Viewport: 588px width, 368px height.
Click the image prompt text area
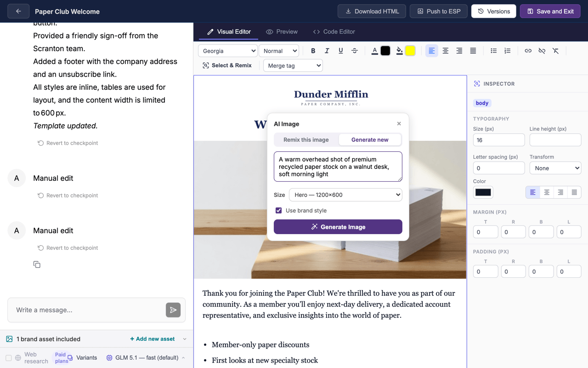click(338, 167)
